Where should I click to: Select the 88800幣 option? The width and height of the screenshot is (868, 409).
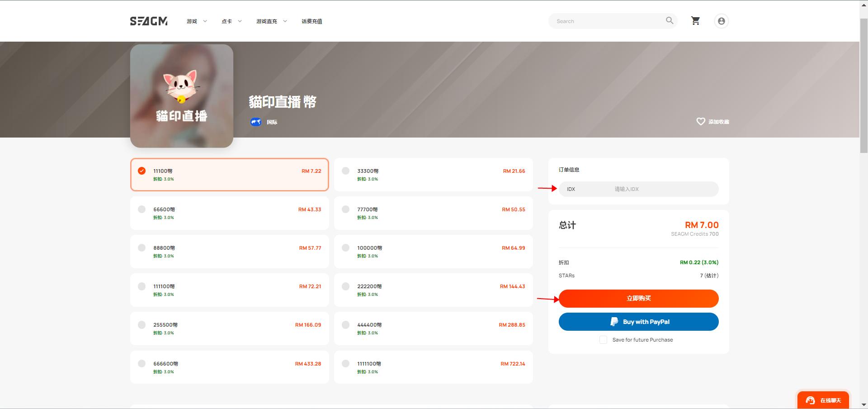point(230,252)
